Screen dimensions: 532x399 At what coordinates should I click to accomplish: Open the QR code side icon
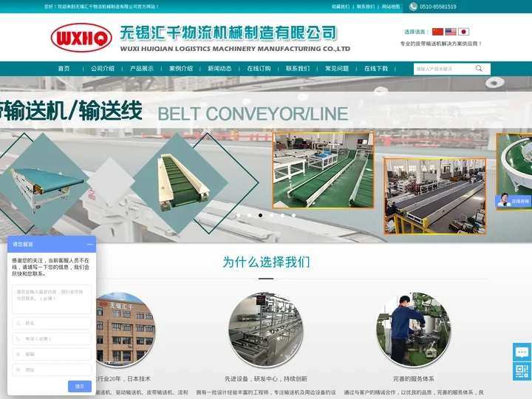(x=522, y=371)
